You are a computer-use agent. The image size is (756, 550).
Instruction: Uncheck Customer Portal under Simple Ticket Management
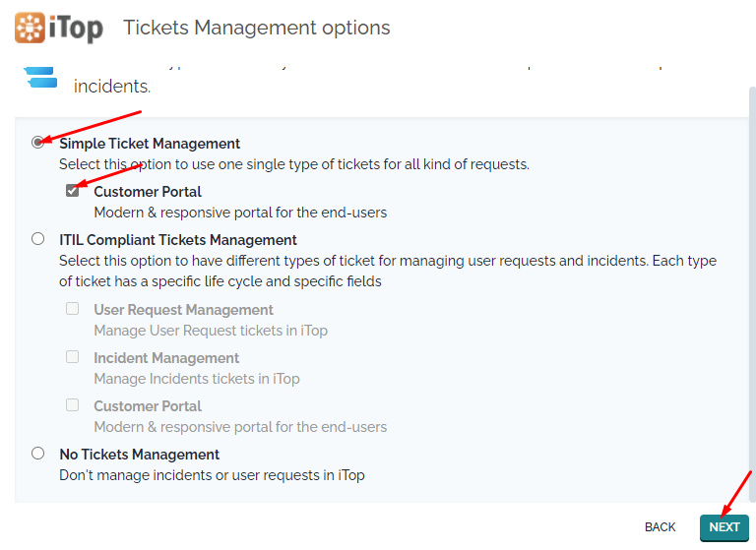pyautogui.click(x=72, y=191)
